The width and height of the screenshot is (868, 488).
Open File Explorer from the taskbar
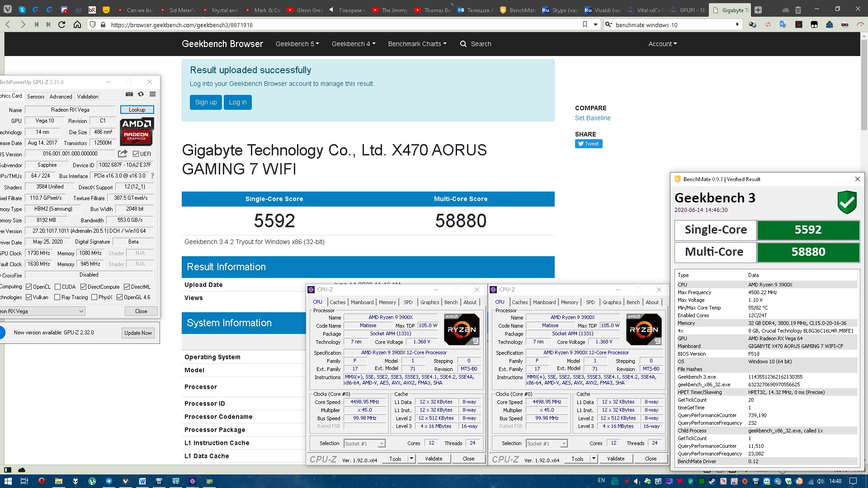[x=59, y=481]
